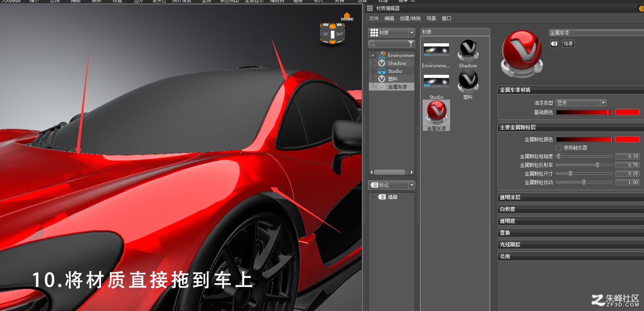This screenshot has width=644, height=311.
Task: Click the Studio environment thumbnail
Action: pos(436,82)
